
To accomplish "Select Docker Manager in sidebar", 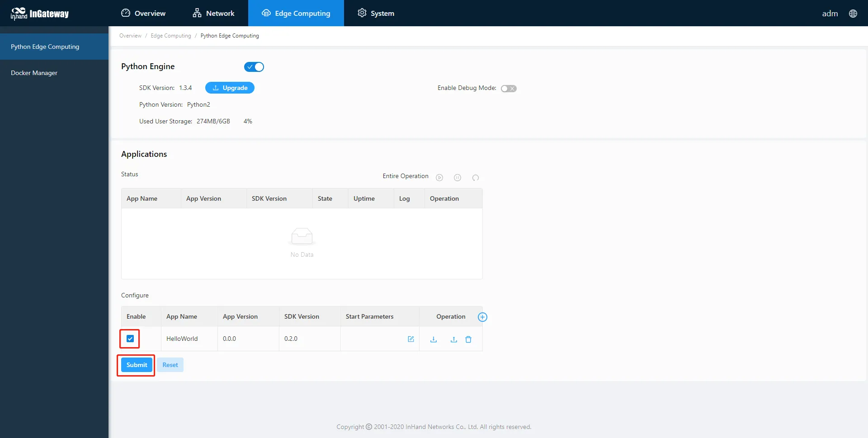I will (54, 73).
